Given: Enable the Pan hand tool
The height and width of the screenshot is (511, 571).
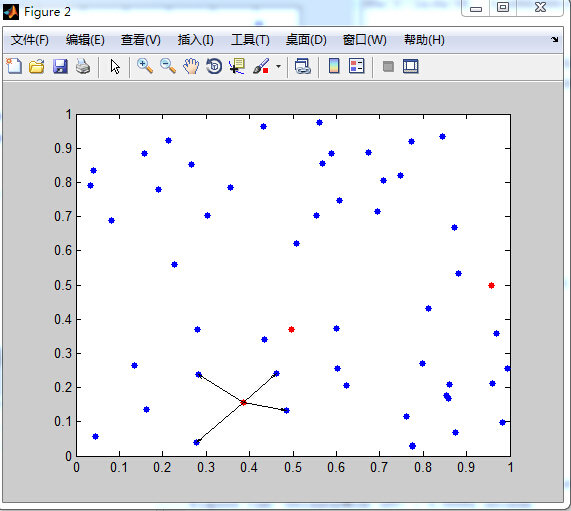Looking at the screenshot, I should coord(191,67).
